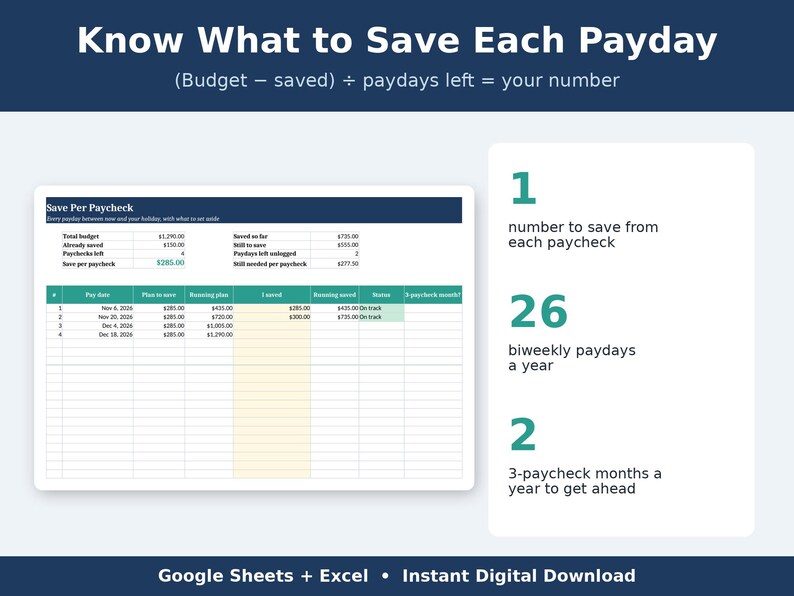Click the 'Know What to Save Each Payday' headline
Viewport: 794px width, 596px height.
397,41
